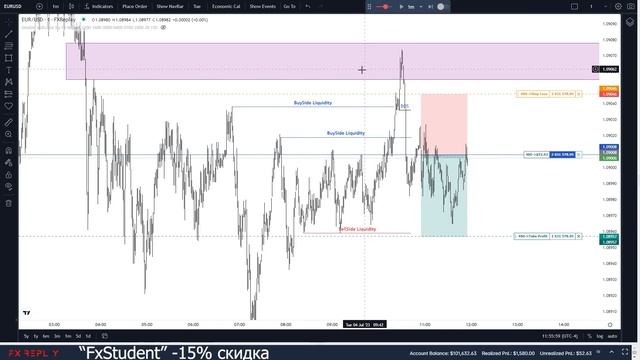Open the long/short position prediction tool

pos(9,94)
